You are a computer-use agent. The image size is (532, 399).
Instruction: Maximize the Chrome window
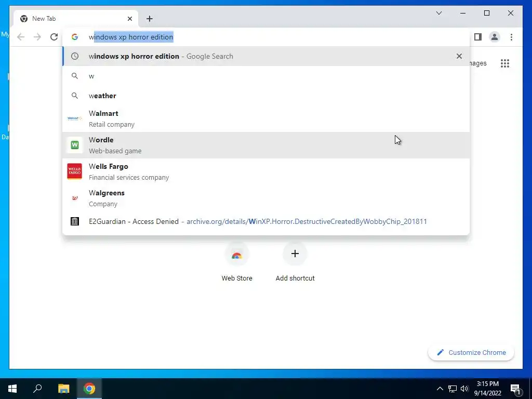click(x=487, y=13)
